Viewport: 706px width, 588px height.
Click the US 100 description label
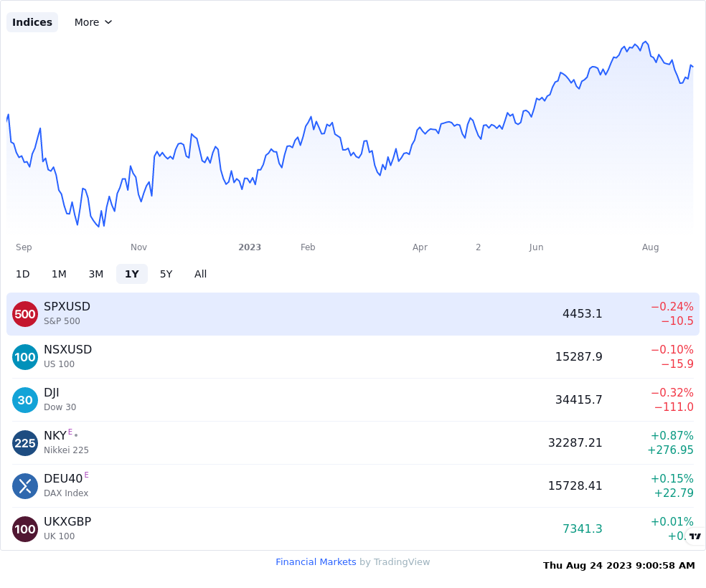[x=59, y=364]
